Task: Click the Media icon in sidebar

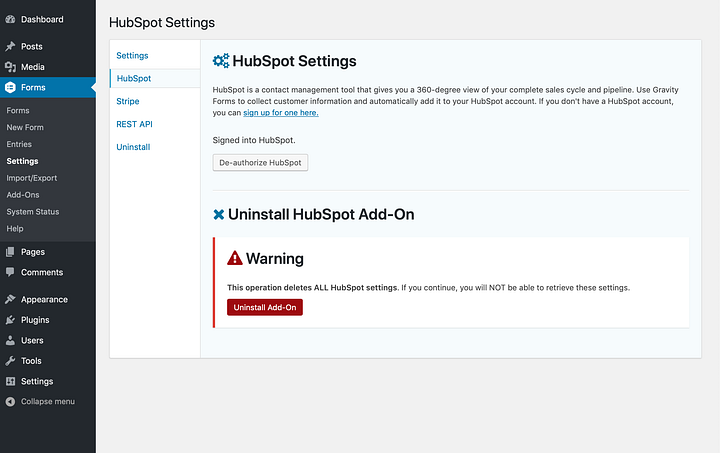Action: (10, 67)
